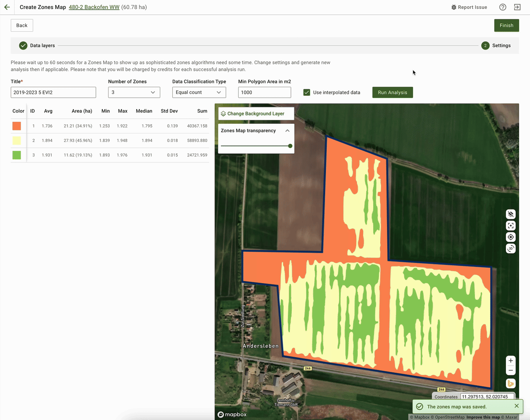
Task: Open Data Classification Type dropdown
Action: 199,92
